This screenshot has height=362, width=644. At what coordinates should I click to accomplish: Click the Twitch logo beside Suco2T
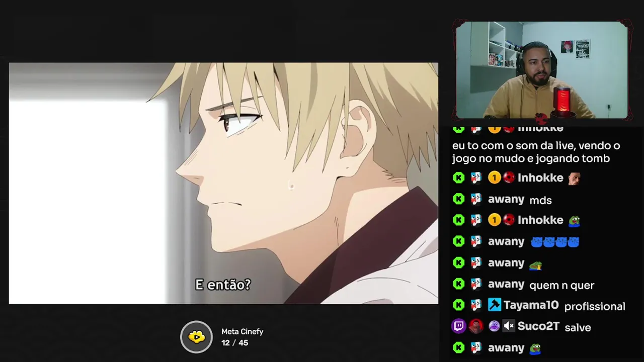459,326
